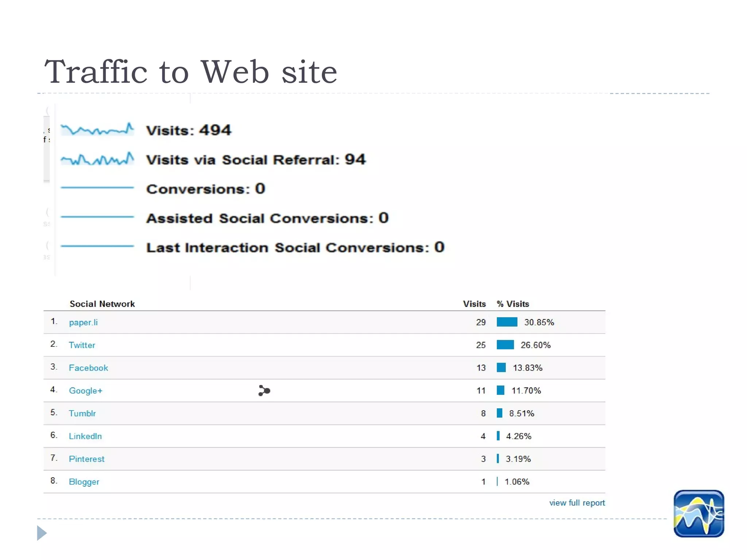Open the Facebook social network link
The image size is (747, 560).
click(x=88, y=367)
